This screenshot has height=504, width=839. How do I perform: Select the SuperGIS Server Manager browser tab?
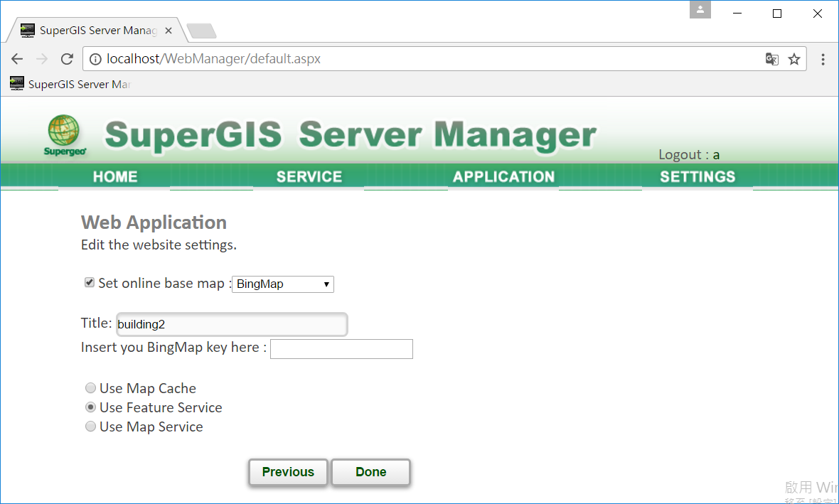point(96,31)
